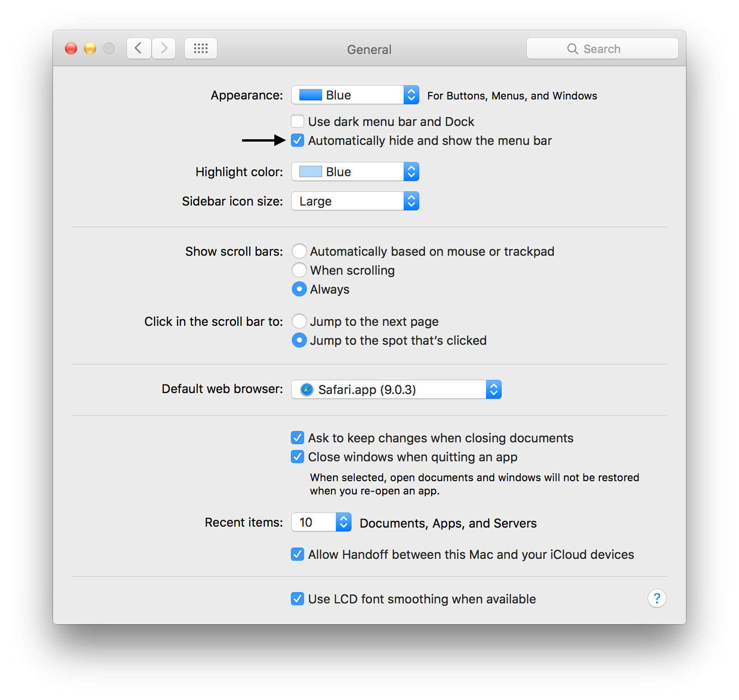Change the Recent items count stepper
739x700 pixels.
pyautogui.click(x=343, y=522)
